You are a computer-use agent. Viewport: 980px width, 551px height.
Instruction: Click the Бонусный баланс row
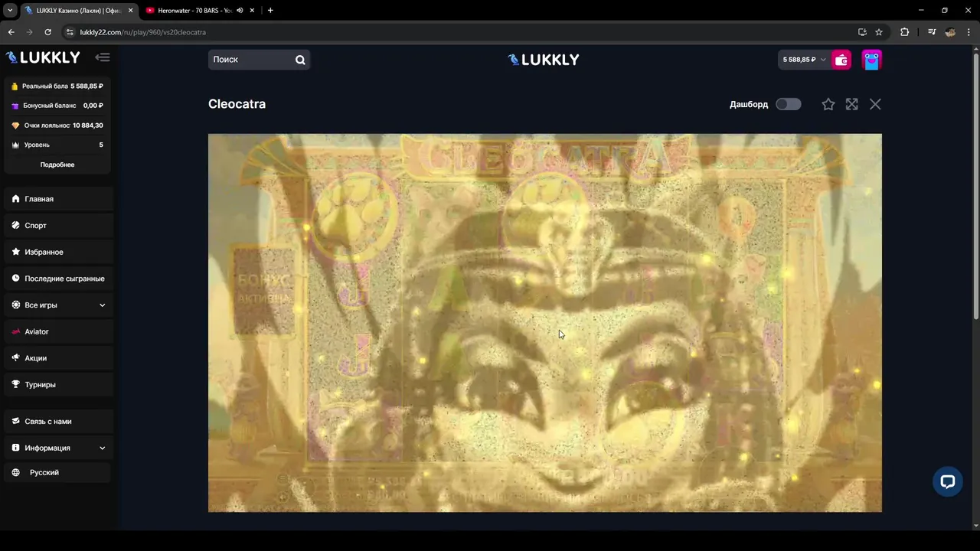[x=57, y=106]
